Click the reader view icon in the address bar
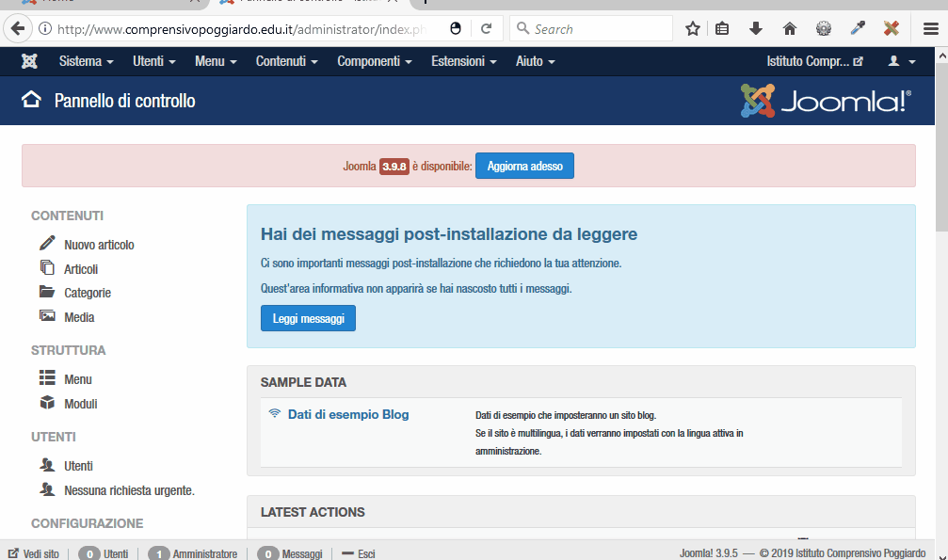Screen dimensions: 948x560 [456, 28]
